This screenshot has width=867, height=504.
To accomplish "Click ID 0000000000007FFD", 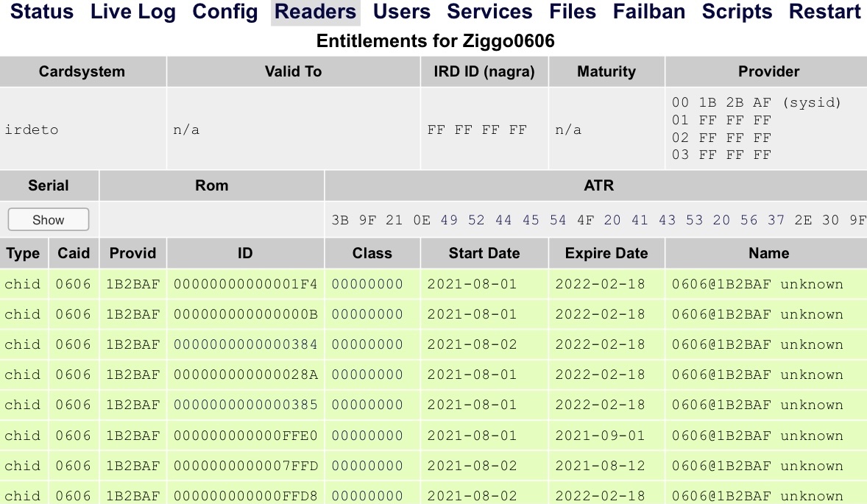I will coord(246,466).
